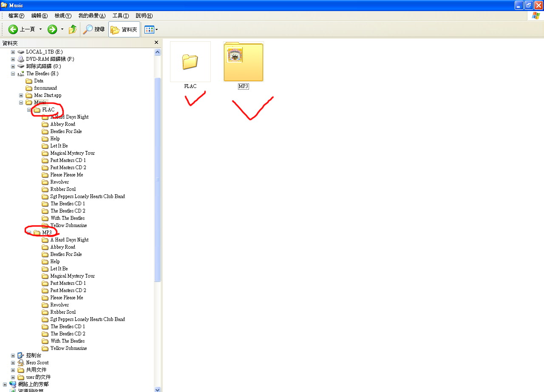Expand the 共用文件 node
Viewport: 544px width, 392px height.
[13, 370]
